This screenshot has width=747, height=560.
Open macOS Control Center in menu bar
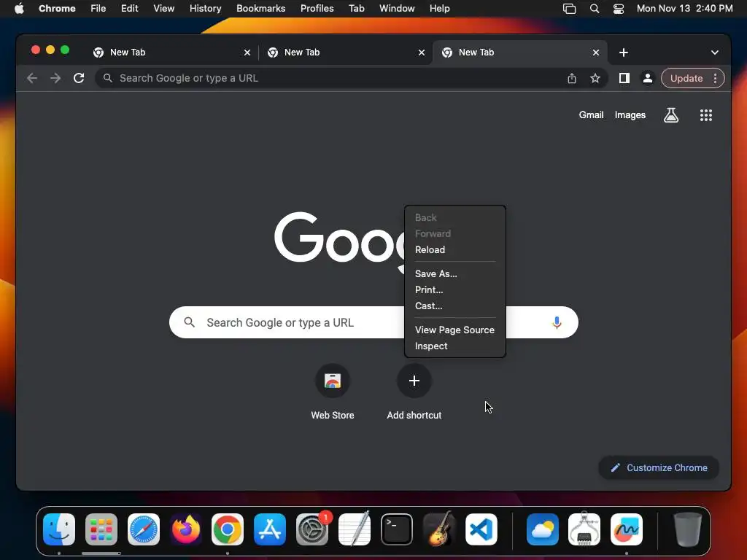(619, 9)
